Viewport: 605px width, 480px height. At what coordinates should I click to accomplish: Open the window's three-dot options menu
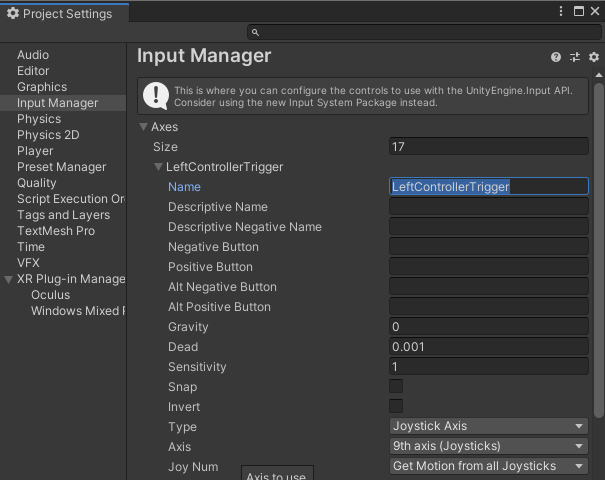point(561,11)
